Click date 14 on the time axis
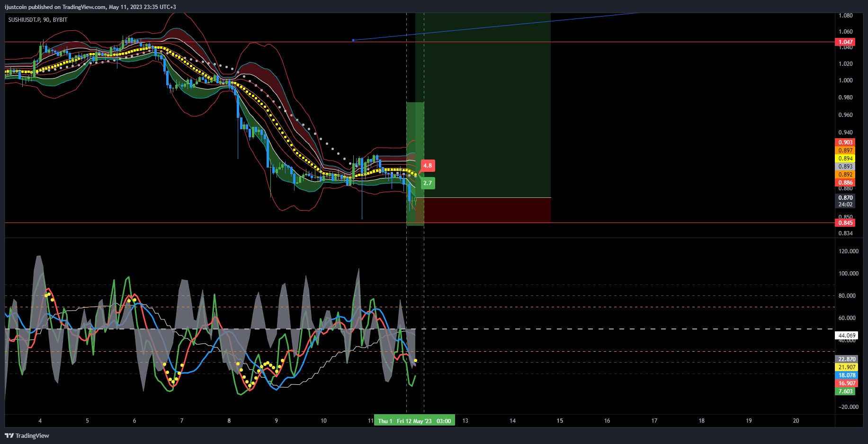Image resolution: width=868 pixels, height=444 pixels. tap(513, 421)
